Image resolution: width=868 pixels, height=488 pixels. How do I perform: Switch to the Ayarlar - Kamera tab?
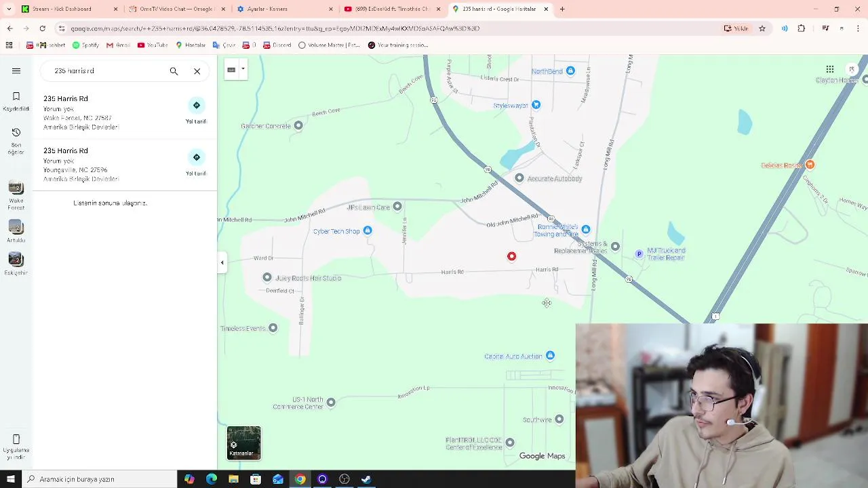[x=285, y=9]
